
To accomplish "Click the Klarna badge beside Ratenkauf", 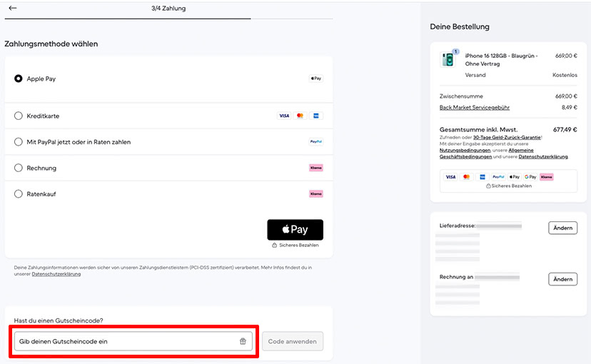I will [315, 193].
